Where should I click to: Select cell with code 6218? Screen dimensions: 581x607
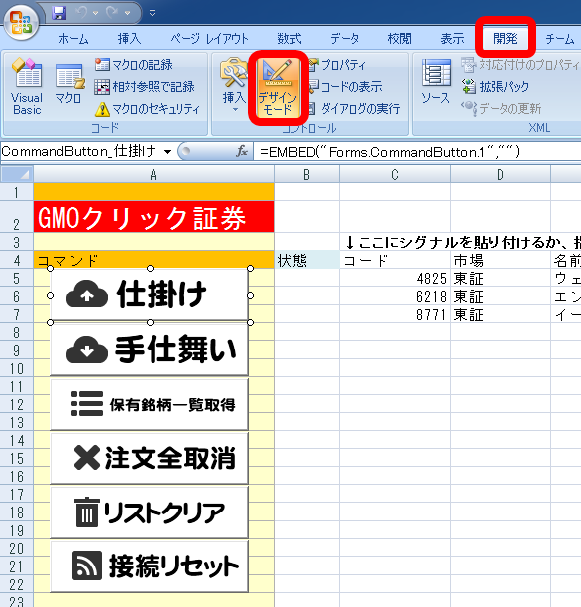[x=395, y=296]
